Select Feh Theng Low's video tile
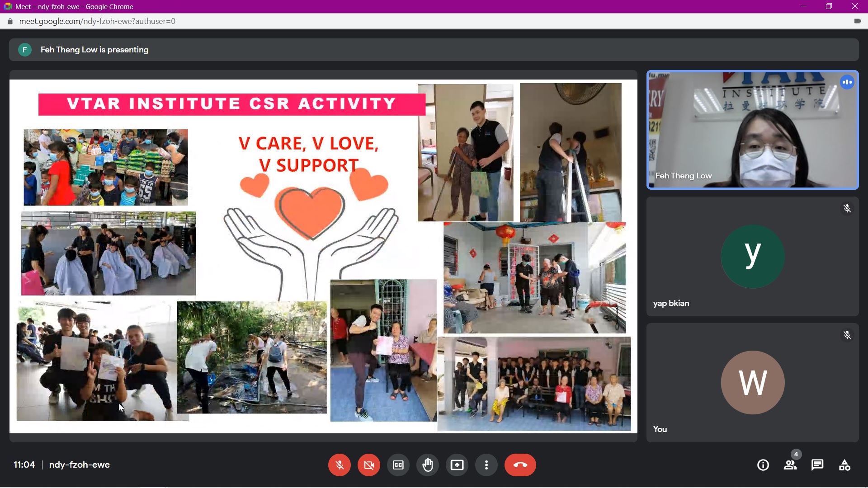This screenshot has width=868, height=488. 753,130
